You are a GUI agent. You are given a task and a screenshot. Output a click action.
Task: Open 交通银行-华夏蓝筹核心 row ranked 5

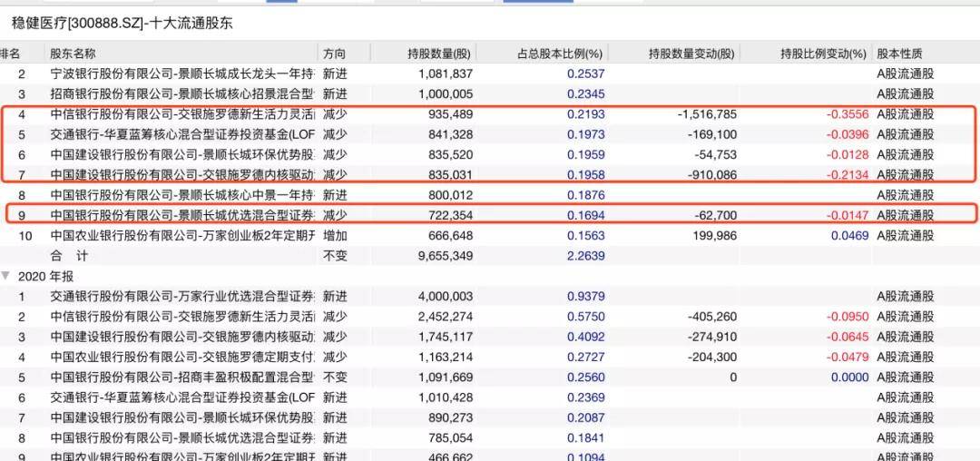(x=181, y=134)
